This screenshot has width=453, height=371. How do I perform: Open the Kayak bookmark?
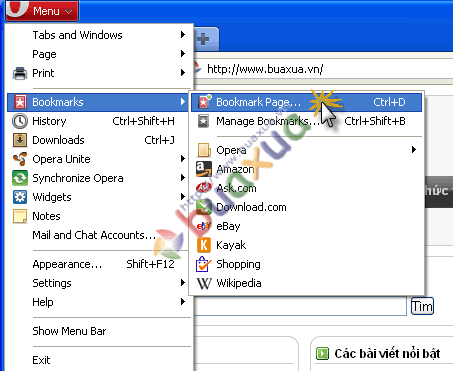pyautogui.click(x=306, y=245)
